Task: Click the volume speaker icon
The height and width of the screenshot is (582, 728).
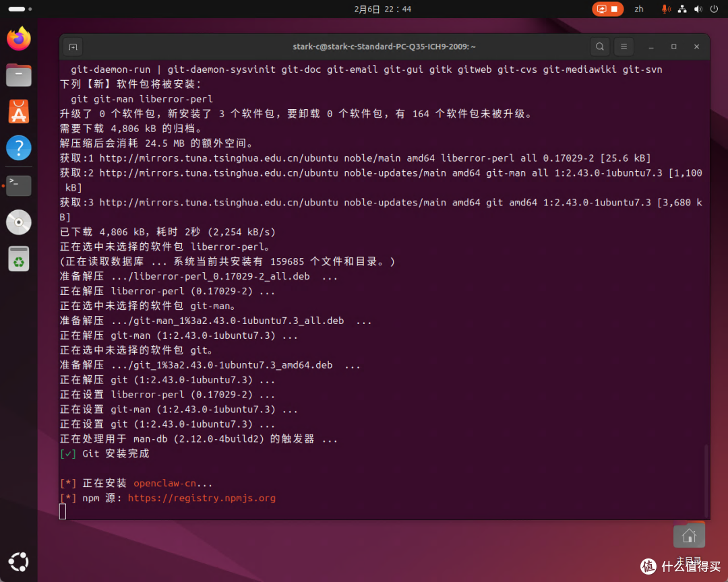Action: [x=698, y=9]
